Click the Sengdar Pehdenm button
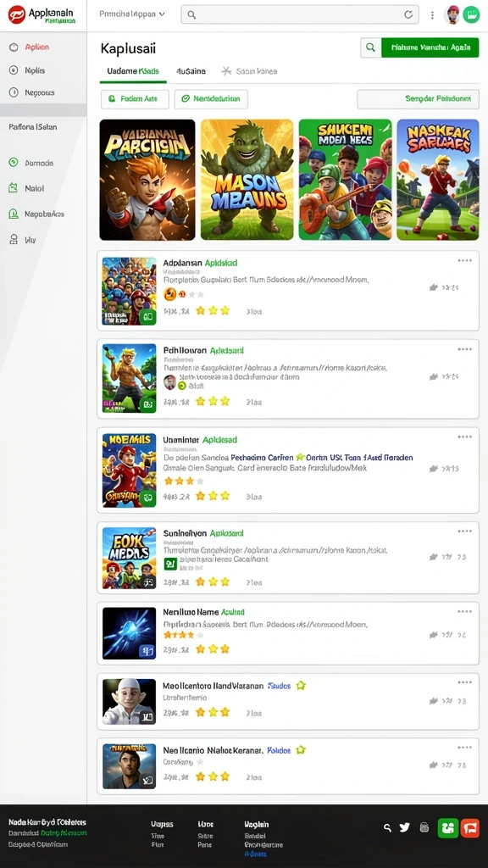This screenshot has width=488, height=868. coord(418,99)
